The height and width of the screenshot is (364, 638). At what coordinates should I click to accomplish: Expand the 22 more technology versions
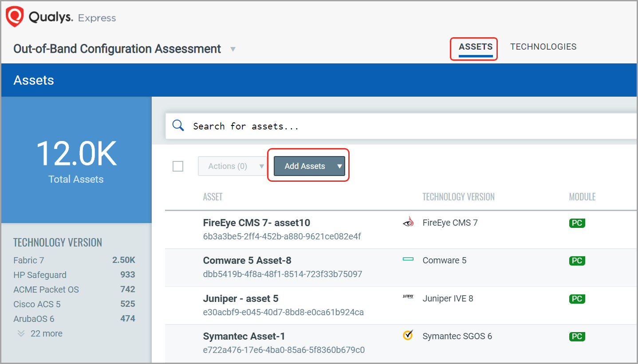tap(40, 333)
